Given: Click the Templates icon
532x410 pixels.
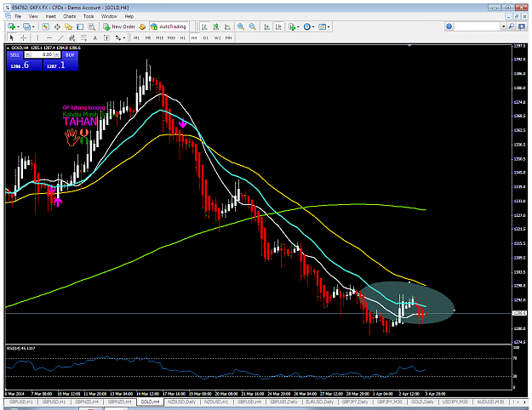Looking at the screenshot, I should pyautogui.click(x=322, y=26).
